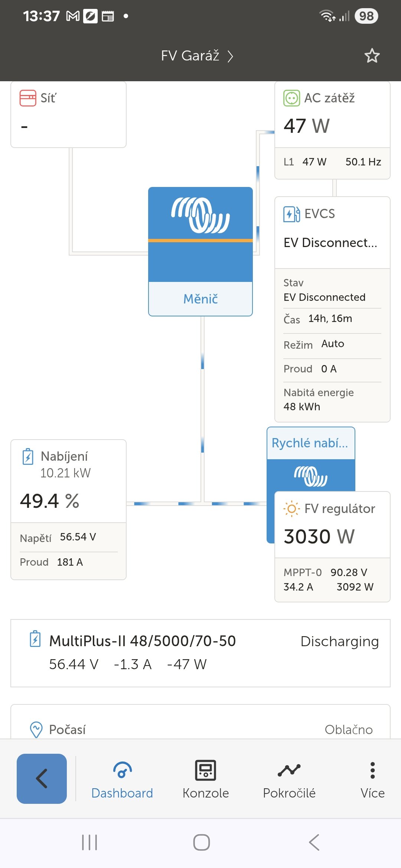Tap the Počasí location pin icon
Image resolution: width=401 pixels, height=868 pixels.
point(36,729)
